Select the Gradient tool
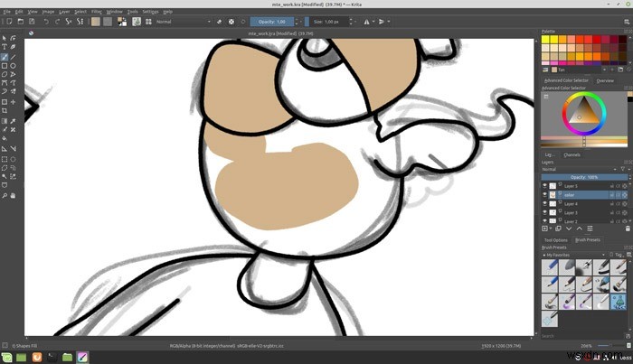Viewport: 633px width, 364px height. pyautogui.click(x=5, y=120)
